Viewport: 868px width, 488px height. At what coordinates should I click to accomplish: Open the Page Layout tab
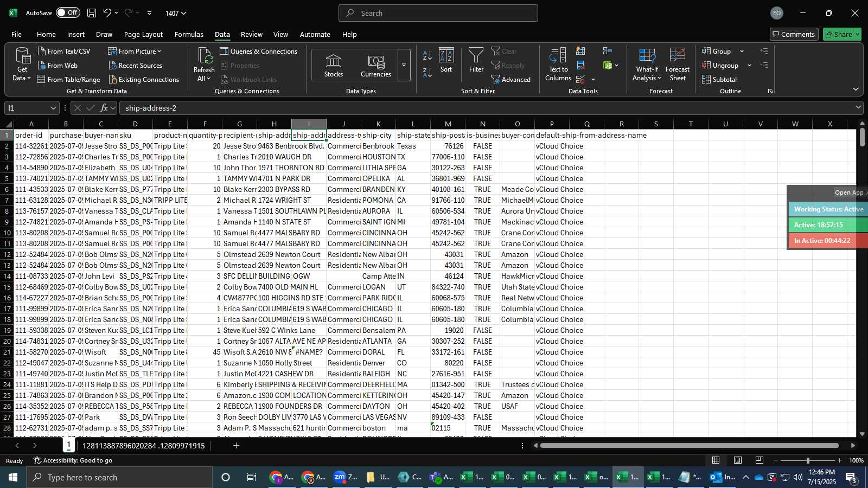143,34
